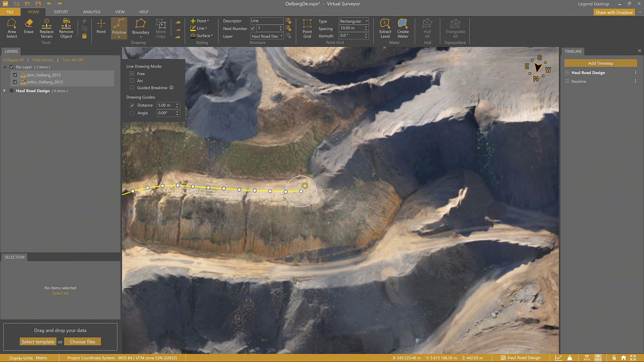Choose the Remove Object tool
Viewport: 644px width, 362px height.
(66, 28)
